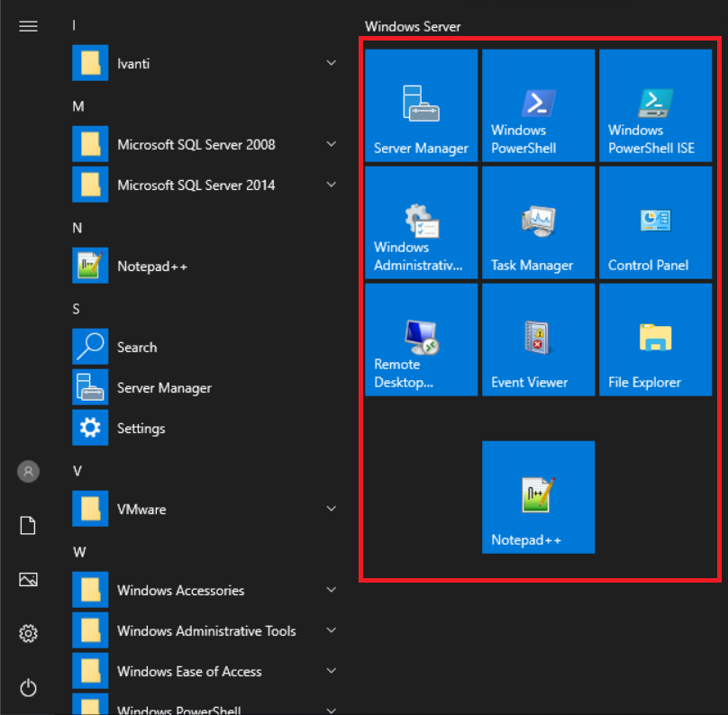Viewport: 728px width, 715px height.
Task: Open the Windows Administrative Tools tile
Action: [421, 222]
